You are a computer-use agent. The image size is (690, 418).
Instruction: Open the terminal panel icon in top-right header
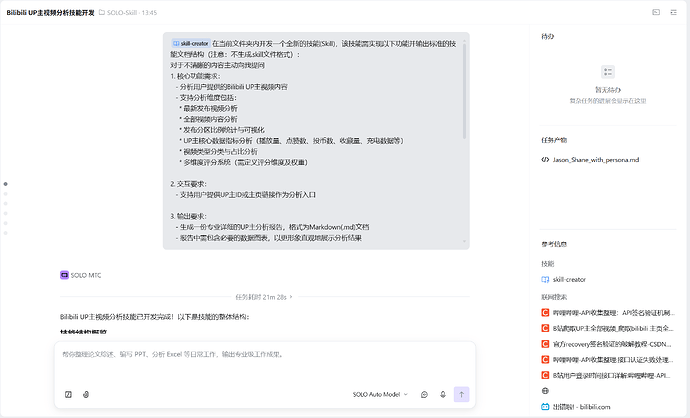coord(656,12)
